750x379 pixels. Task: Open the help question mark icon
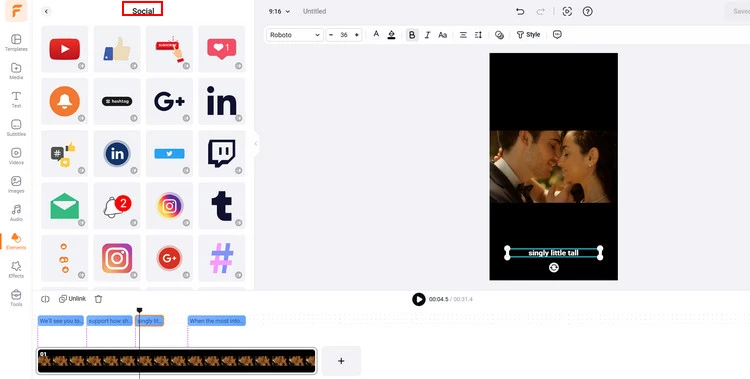click(587, 11)
